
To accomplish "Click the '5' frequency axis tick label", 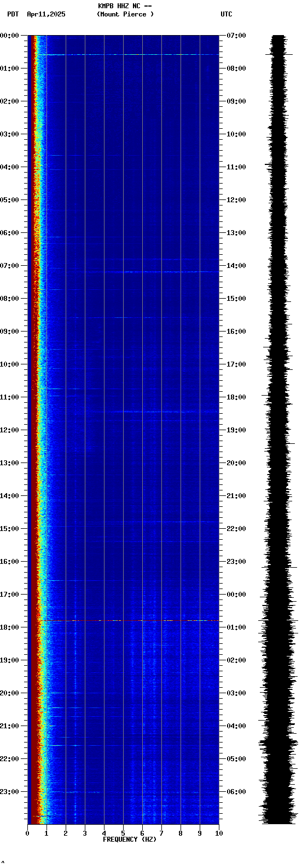I will [x=123, y=833].
